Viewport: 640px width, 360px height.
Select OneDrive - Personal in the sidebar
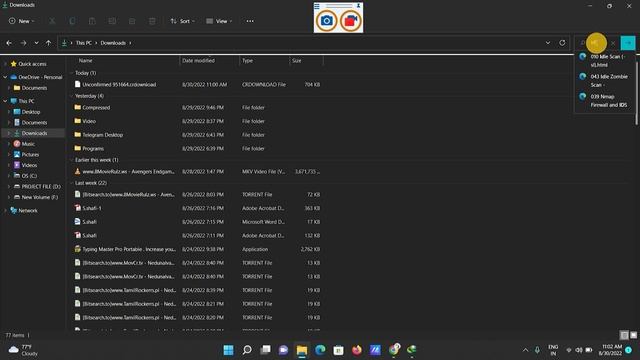[x=40, y=77]
